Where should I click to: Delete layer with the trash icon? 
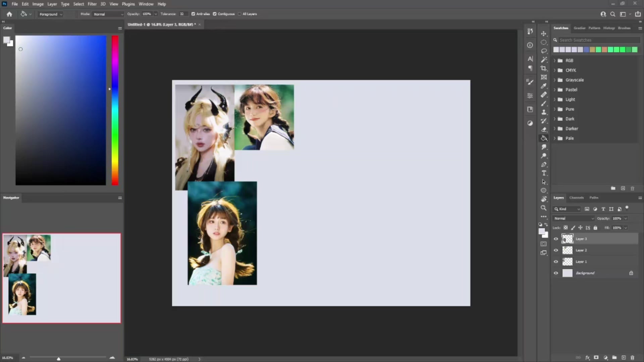(632, 358)
